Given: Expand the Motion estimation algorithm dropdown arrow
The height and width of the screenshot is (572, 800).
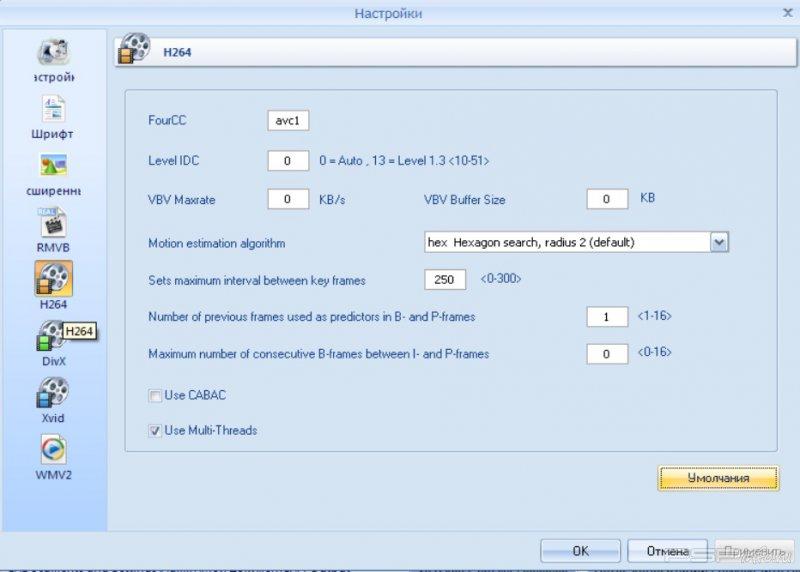Looking at the screenshot, I should click(x=719, y=242).
